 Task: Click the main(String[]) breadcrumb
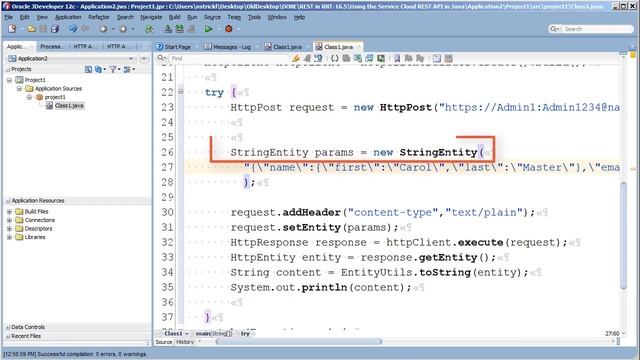tap(214, 333)
